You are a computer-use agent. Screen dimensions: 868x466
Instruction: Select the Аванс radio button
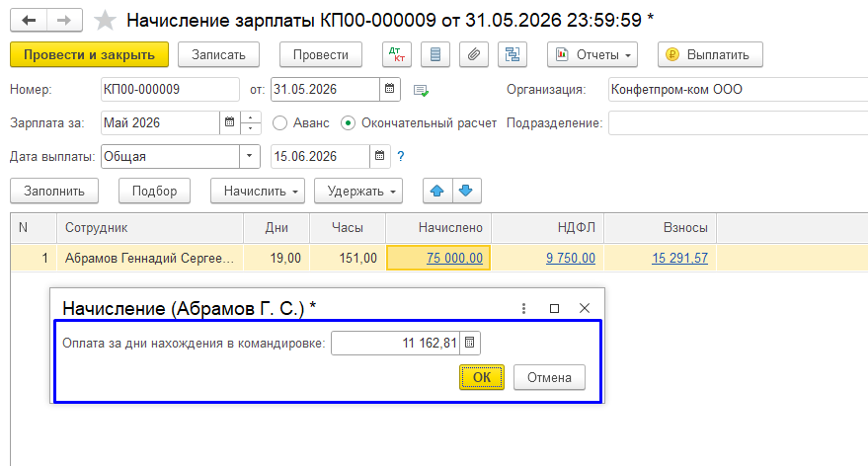(x=280, y=122)
